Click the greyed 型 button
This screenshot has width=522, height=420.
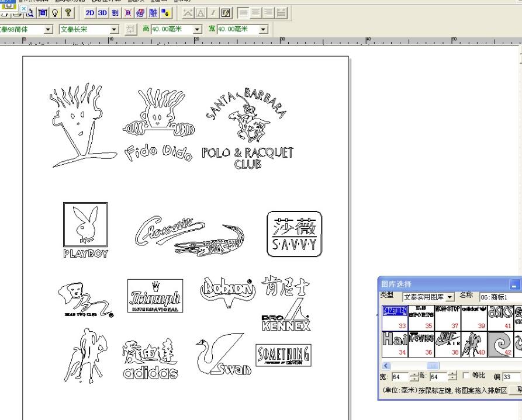coord(130,29)
